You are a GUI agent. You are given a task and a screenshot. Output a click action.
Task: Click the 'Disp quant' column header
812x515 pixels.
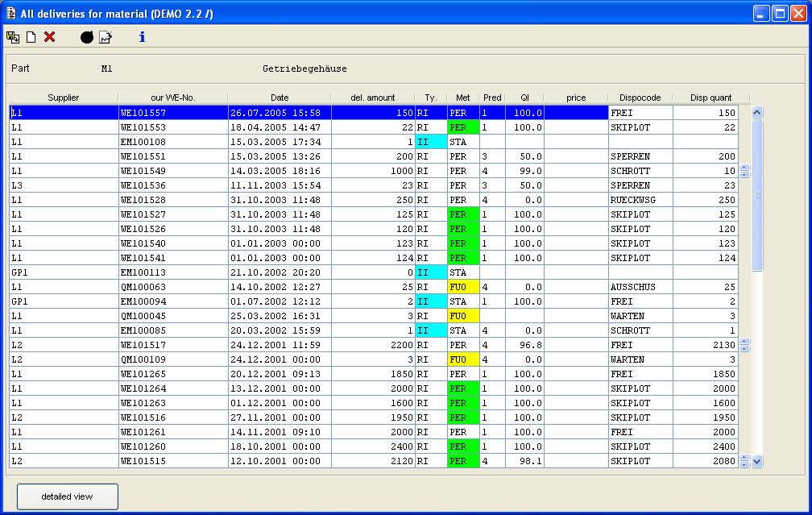[711, 98]
